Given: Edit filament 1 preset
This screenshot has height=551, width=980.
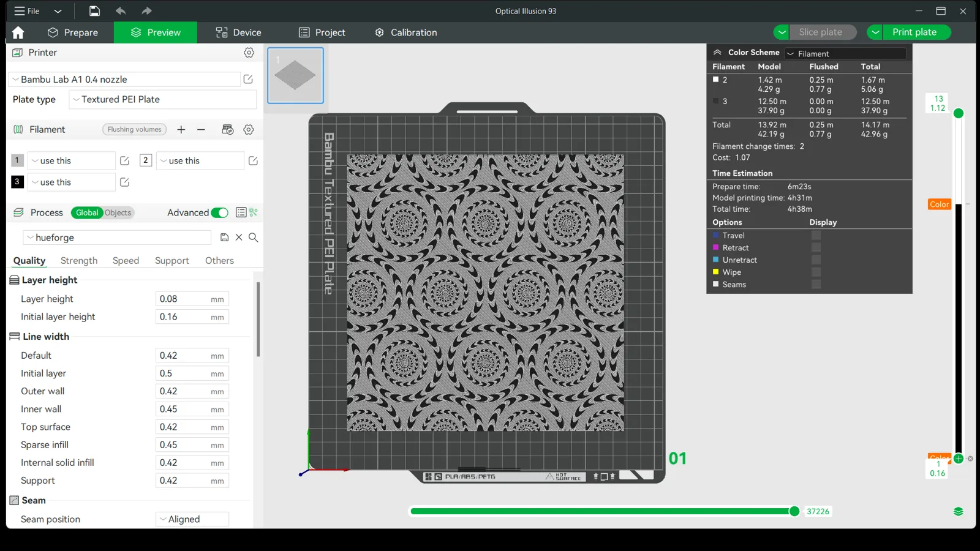Looking at the screenshot, I should pyautogui.click(x=124, y=160).
